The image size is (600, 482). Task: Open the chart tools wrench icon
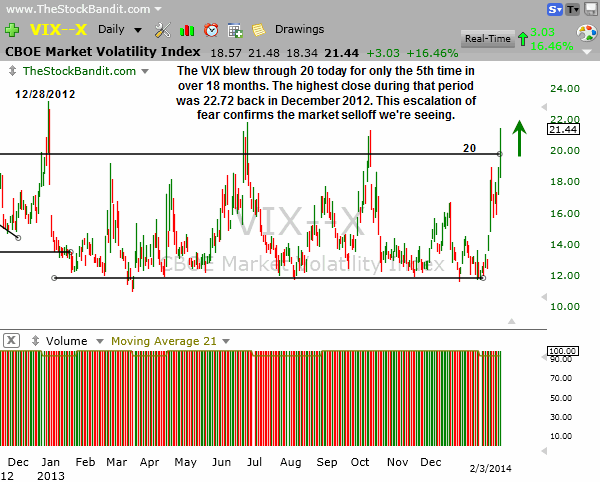162,30
